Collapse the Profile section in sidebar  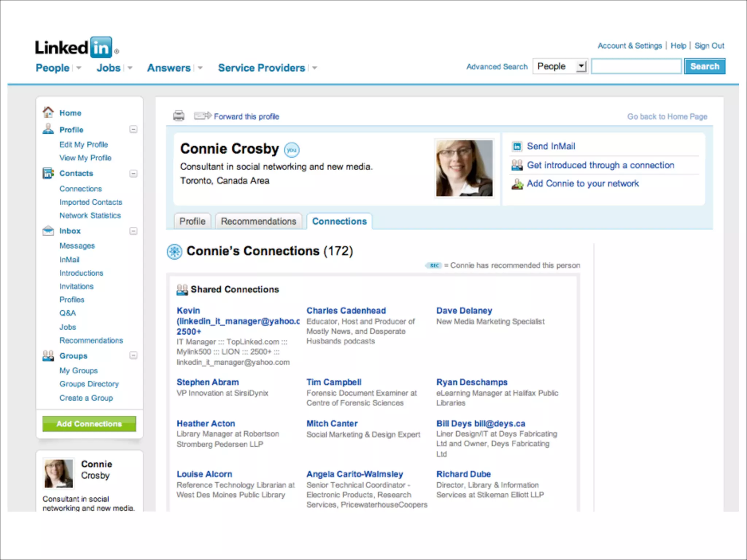[x=133, y=129]
